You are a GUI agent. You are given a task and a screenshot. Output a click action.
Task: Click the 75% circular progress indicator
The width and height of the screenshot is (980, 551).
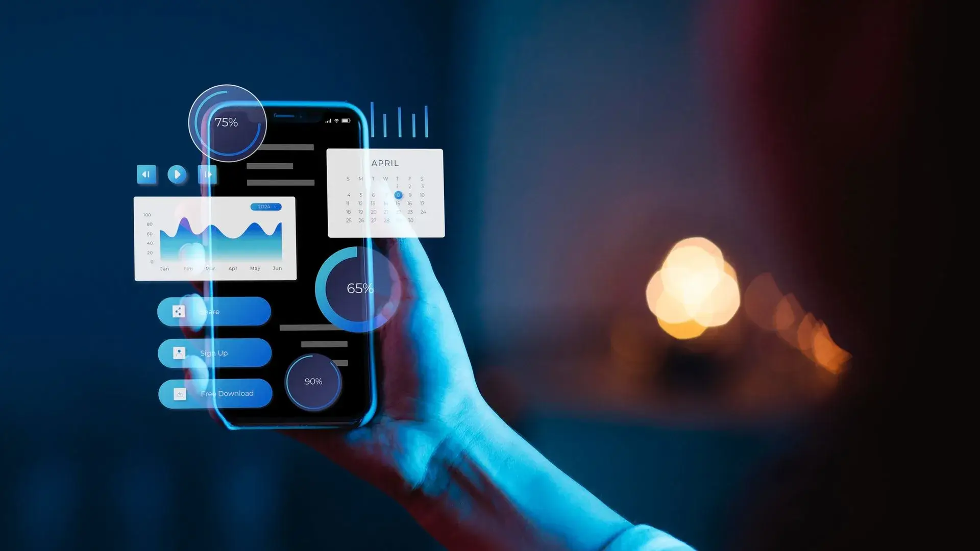[x=227, y=122]
